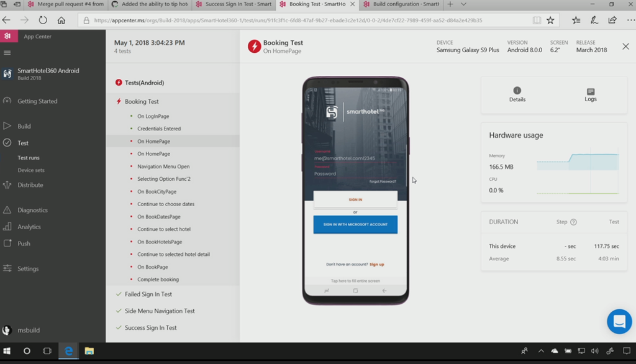Open reading view icon in address bar

537,20
